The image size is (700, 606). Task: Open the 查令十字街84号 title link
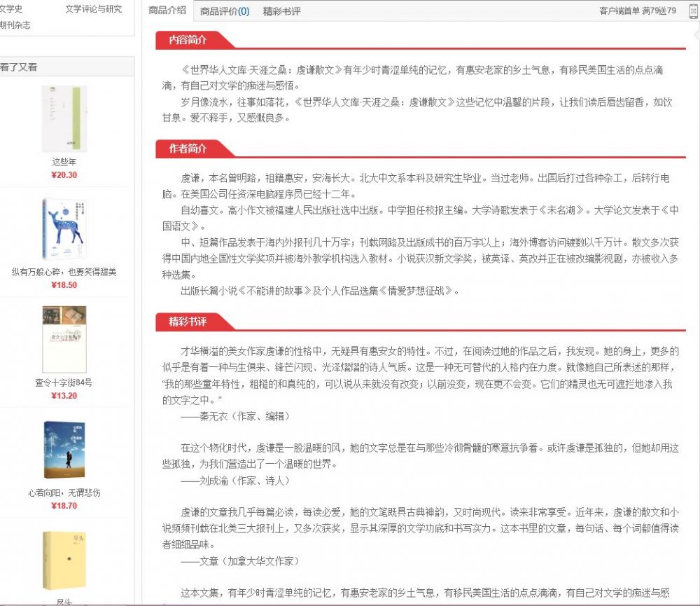(x=64, y=383)
